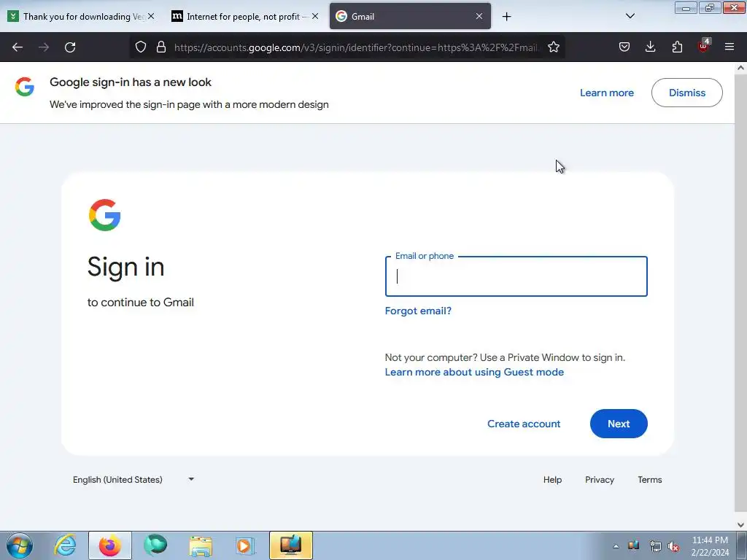Open Windows Explorer folder in taskbar
Image resolution: width=747 pixels, height=560 pixels.
click(x=201, y=545)
